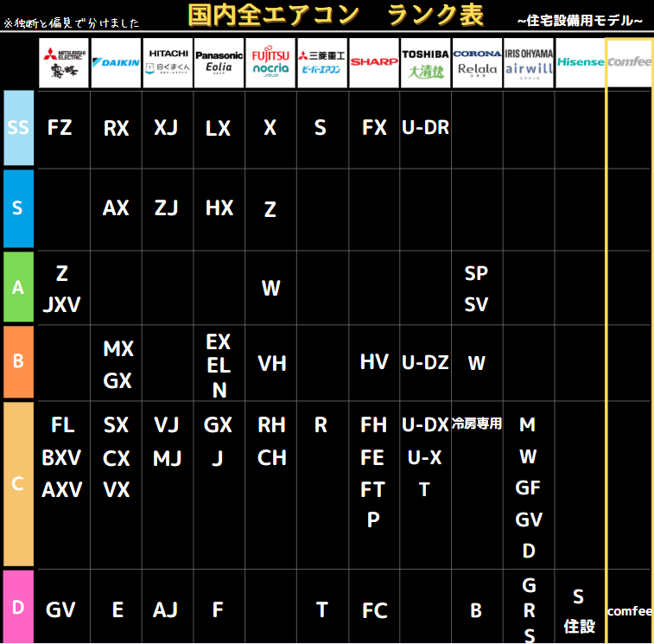This screenshot has width=654, height=644.
Task: Click the note ※独断と偏見で分けました
Action: point(72,23)
